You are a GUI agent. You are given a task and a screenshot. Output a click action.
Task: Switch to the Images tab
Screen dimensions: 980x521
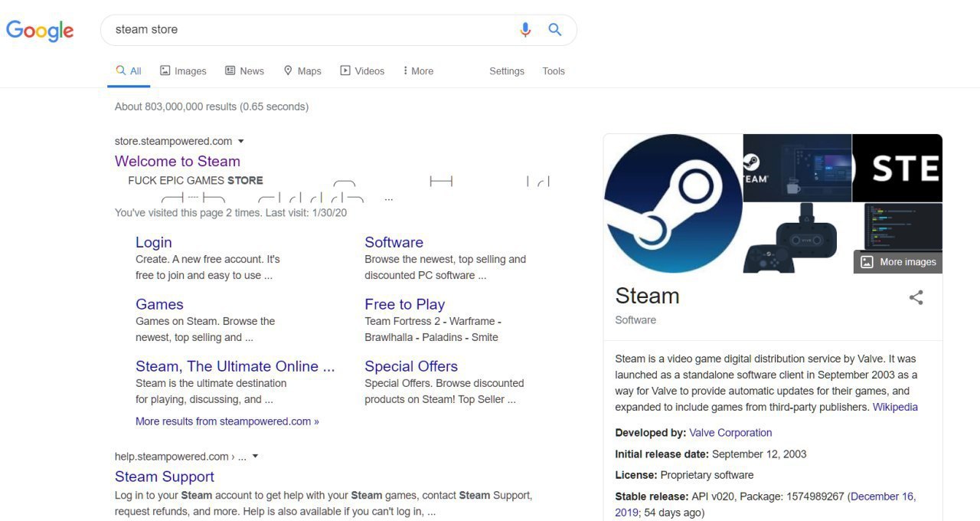tap(183, 70)
